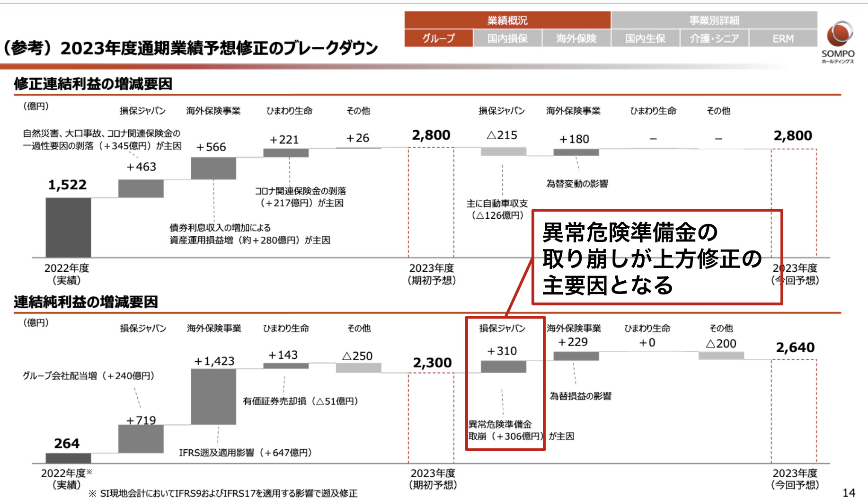Viewport: 868px width, 499px height.
Task: Jump to the ERM tab
Action: [783, 38]
